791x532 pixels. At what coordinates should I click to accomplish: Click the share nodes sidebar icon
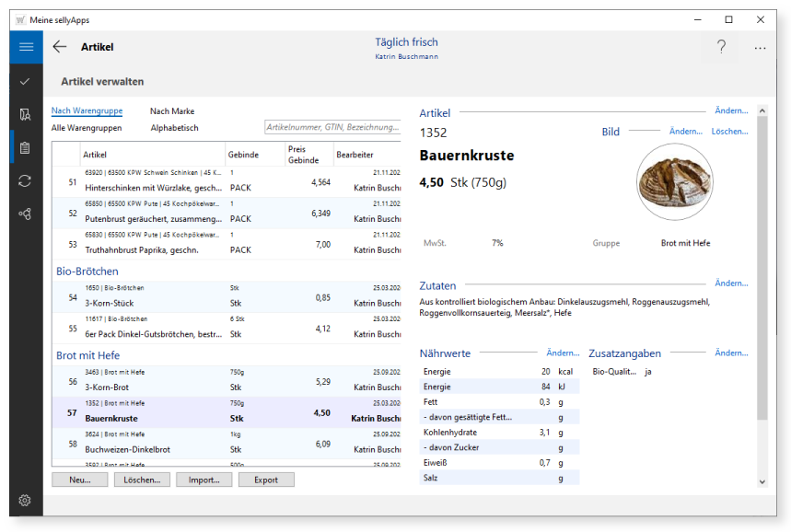26,214
